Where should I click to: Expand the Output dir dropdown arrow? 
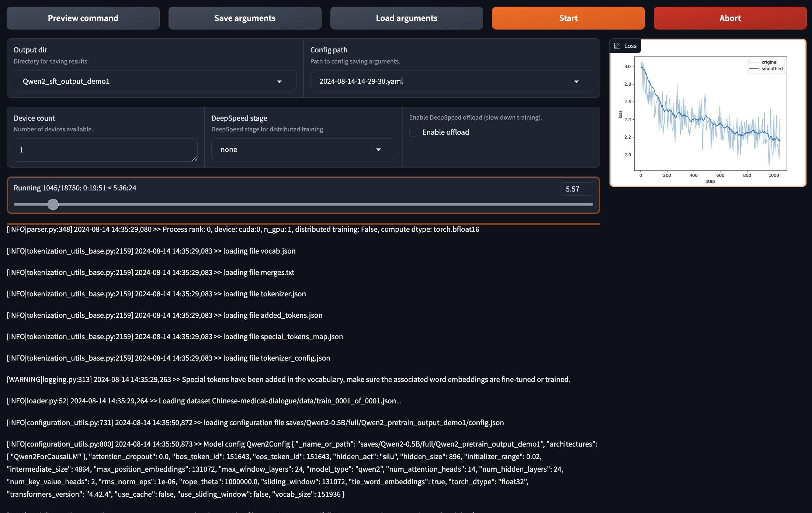[x=280, y=82]
